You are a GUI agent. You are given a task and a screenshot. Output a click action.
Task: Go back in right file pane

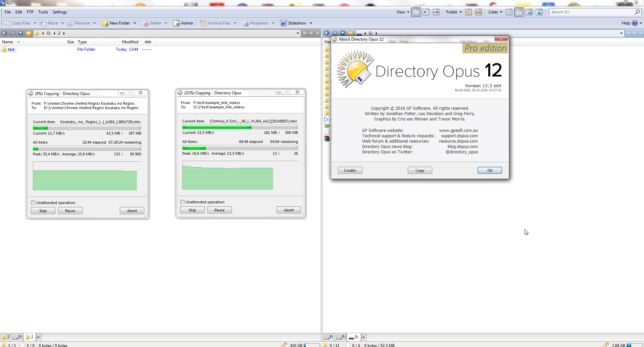coord(327,33)
